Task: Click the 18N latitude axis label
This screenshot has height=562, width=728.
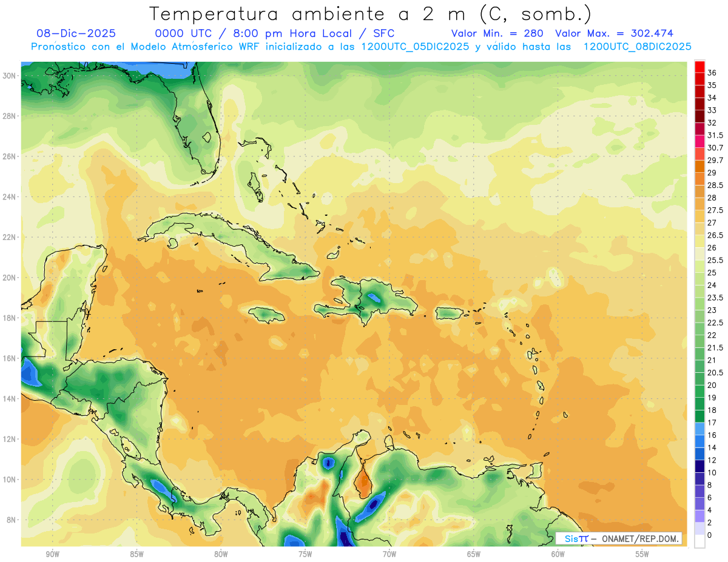Action: point(10,318)
